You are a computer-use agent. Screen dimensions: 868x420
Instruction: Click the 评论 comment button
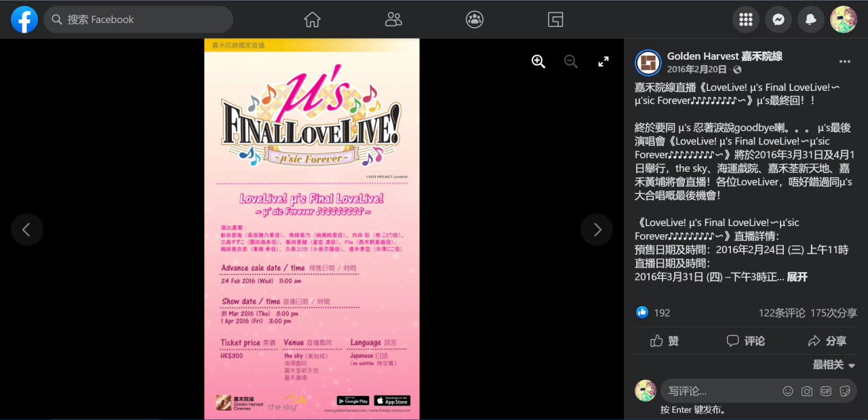click(x=746, y=341)
